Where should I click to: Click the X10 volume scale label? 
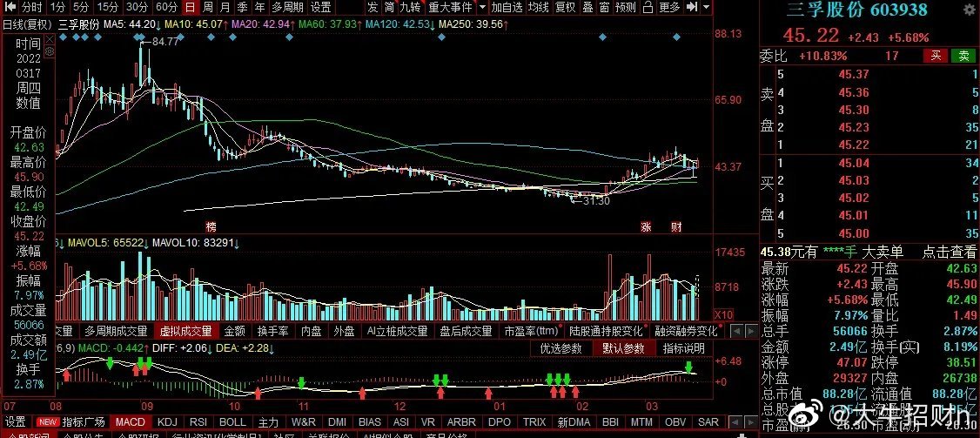722,314
